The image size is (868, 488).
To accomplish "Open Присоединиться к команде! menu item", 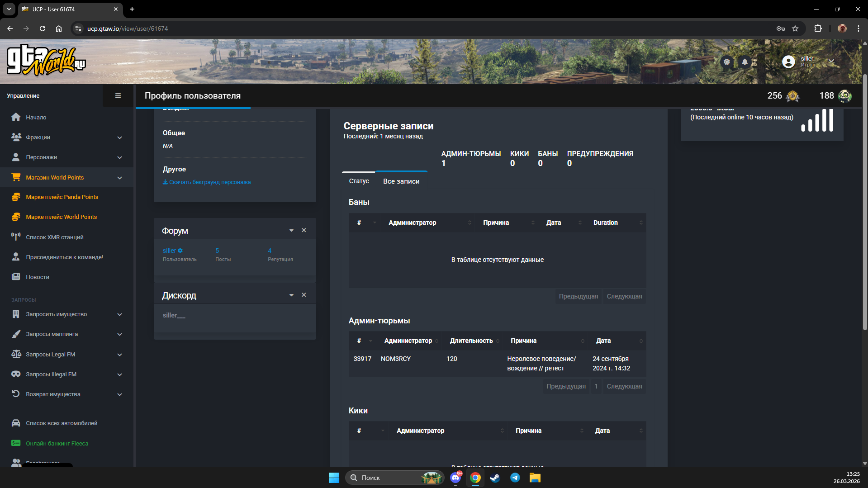I will [x=64, y=257].
